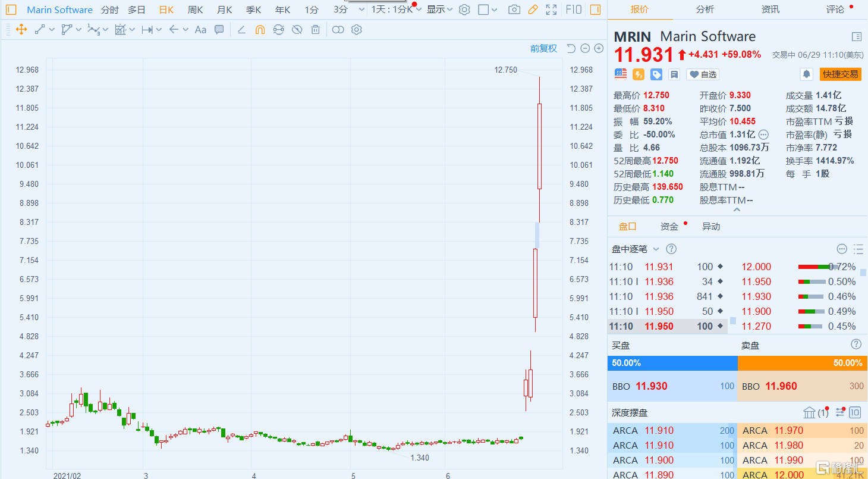Select the 1分 one-minute chart

click(x=312, y=10)
